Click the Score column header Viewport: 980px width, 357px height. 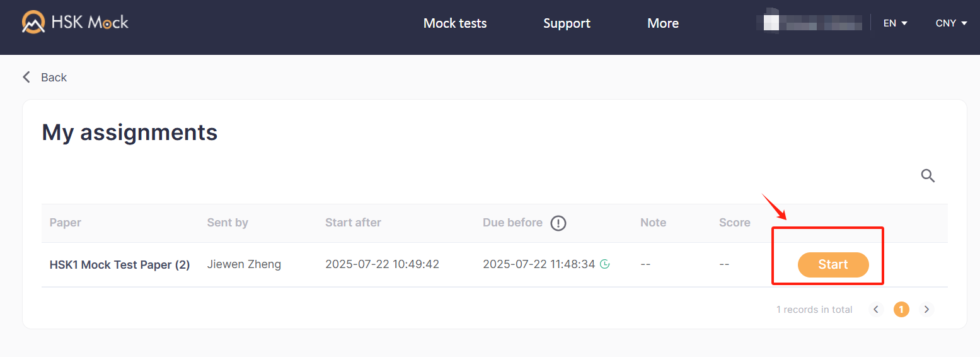coord(734,223)
